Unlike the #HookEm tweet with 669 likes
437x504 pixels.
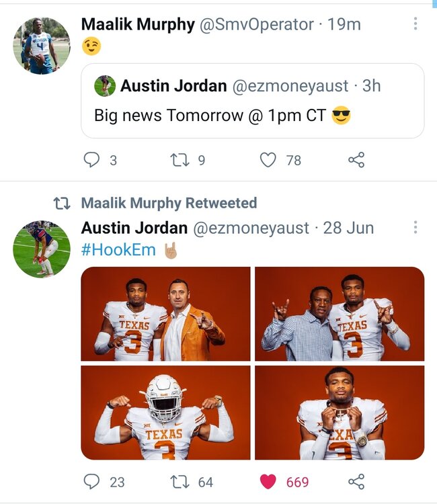[x=268, y=482]
